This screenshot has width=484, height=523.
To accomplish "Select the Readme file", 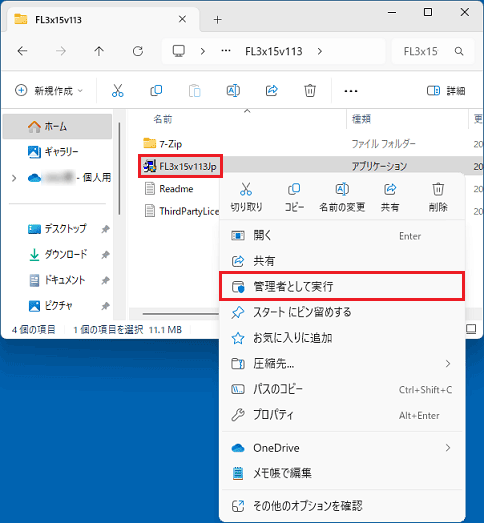I will point(169,189).
